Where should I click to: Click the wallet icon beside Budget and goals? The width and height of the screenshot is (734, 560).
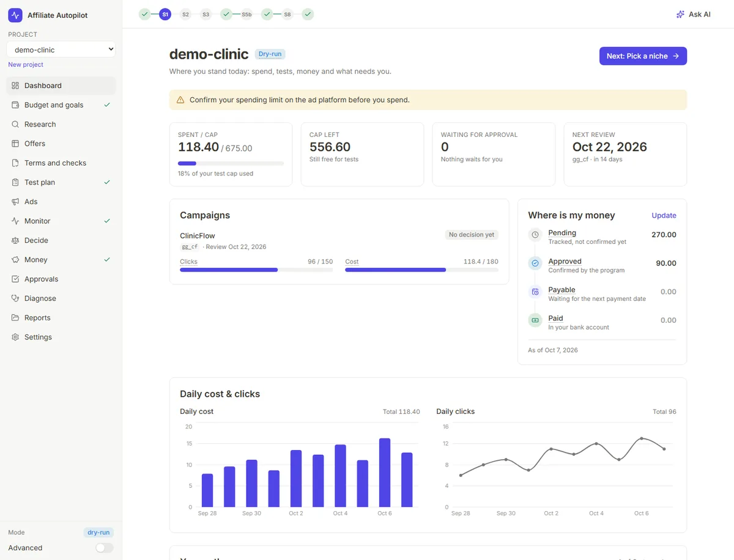tap(15, 105)
